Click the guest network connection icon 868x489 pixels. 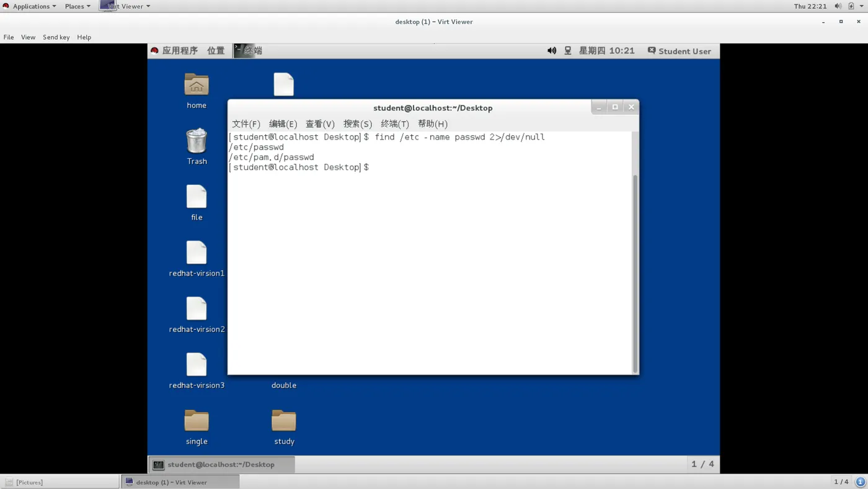point(568,51)
